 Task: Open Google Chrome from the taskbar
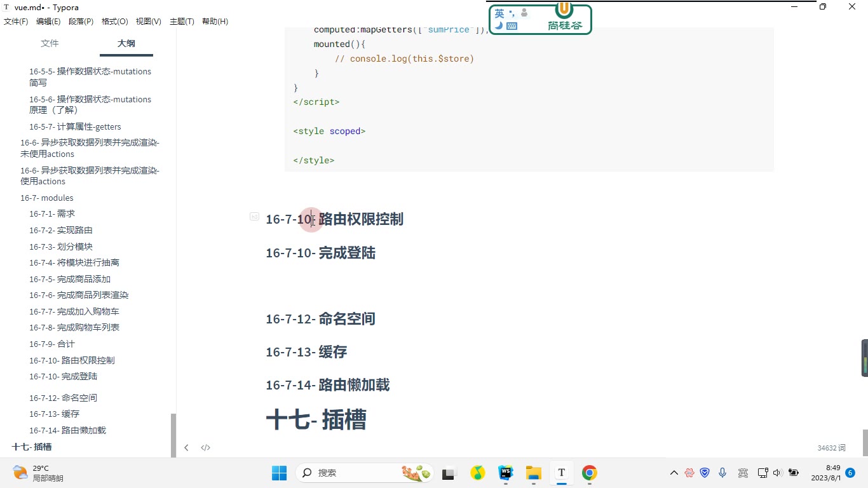[x=589, y=473]
